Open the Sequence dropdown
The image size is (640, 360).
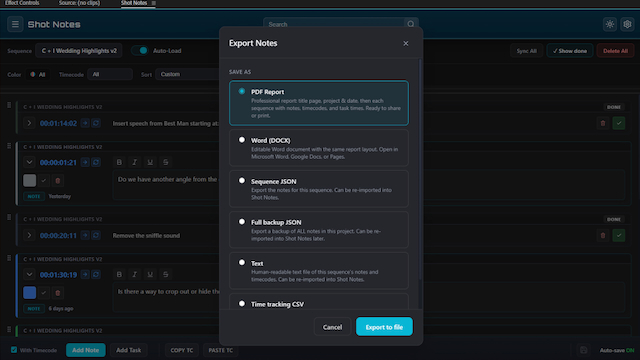(79, 51)
